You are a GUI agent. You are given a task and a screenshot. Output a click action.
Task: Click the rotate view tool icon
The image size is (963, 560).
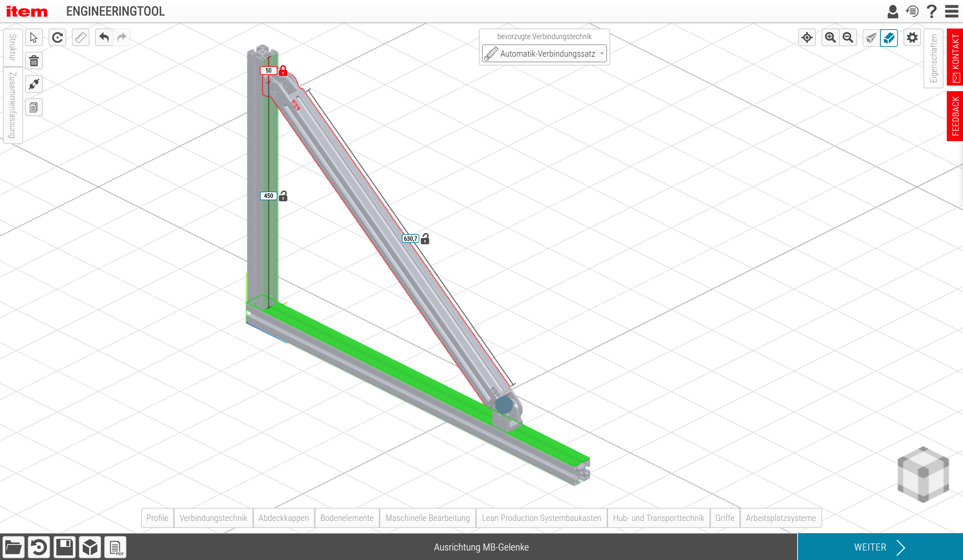click(x=57, y=37)
